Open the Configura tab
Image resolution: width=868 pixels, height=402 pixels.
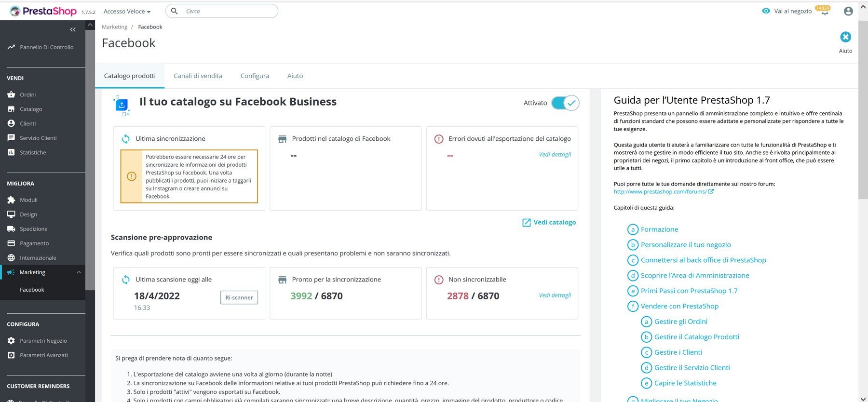[255, 76]
